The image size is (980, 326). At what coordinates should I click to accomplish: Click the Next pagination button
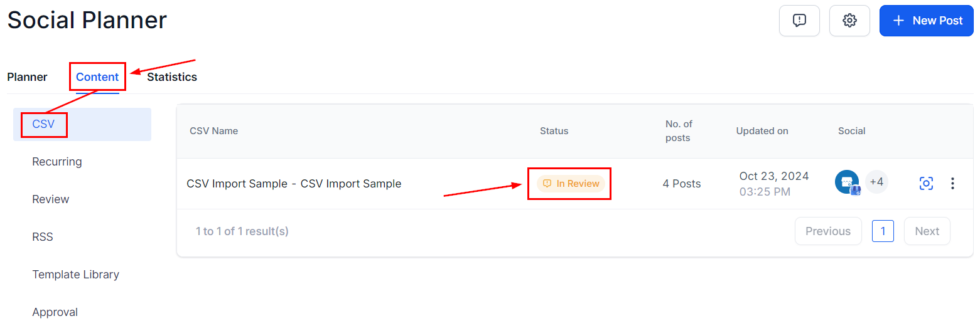(x=927, y=231)
